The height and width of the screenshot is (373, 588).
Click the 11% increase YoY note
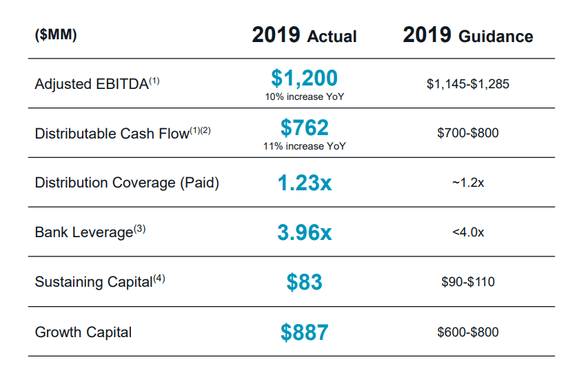coord(304,146)
